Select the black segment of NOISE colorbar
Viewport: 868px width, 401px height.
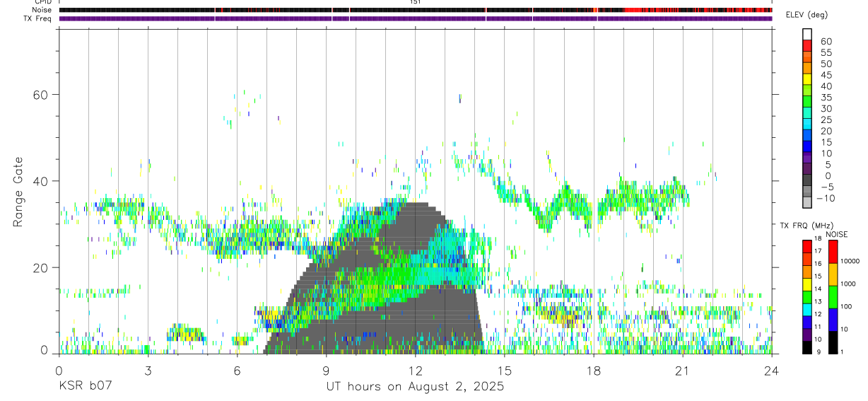(x=833, y=342)
